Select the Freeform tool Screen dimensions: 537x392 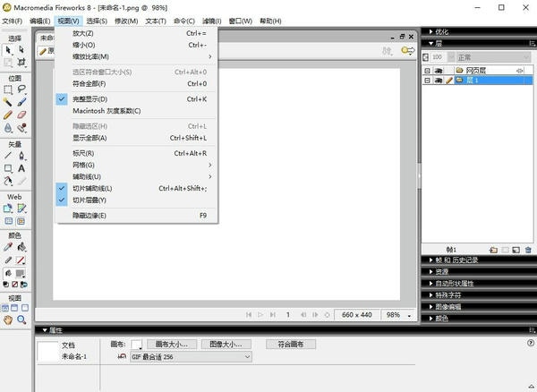[x=8, y=181]
